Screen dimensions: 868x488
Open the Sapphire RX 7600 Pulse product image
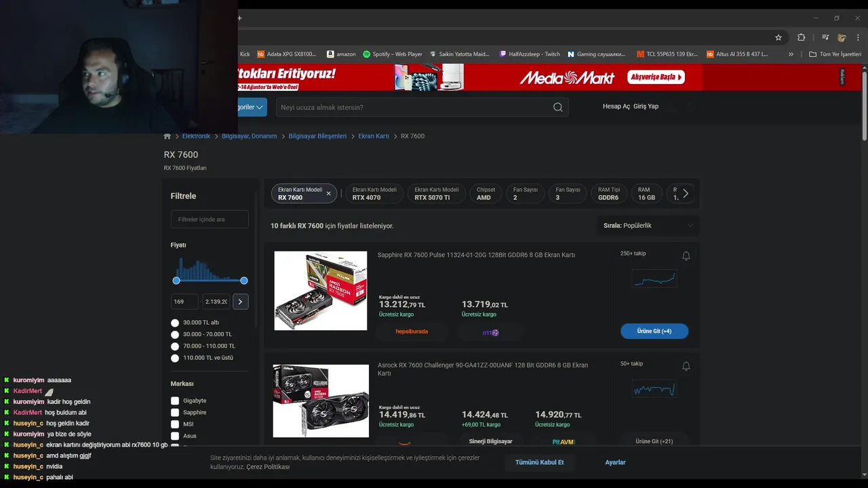click(321, 291)
